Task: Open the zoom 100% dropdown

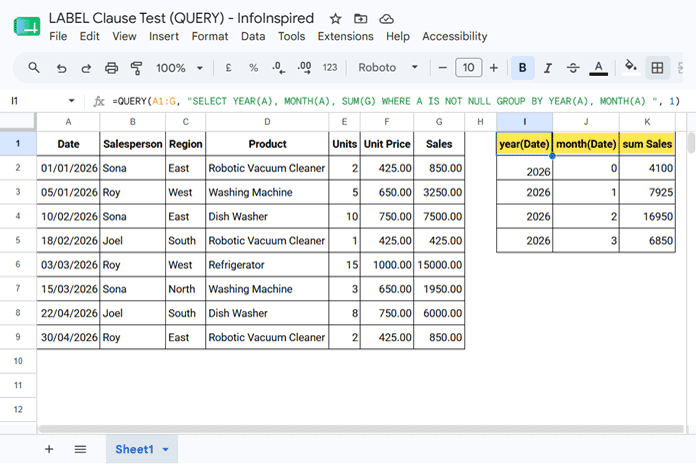Action: [179, 68]
